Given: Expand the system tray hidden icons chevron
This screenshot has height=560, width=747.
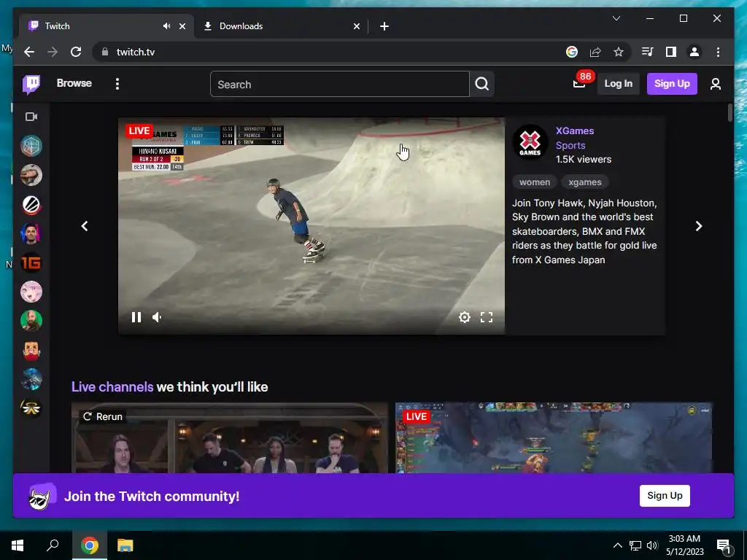Looking at the screenshot, I should click(617, 545).
